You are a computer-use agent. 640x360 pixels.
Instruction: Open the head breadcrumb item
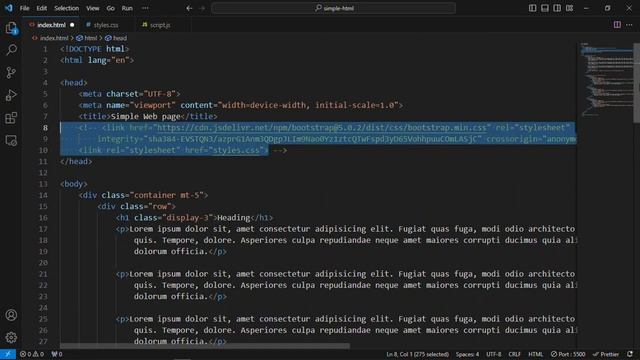pyautogui.click(x=116, y=38)
